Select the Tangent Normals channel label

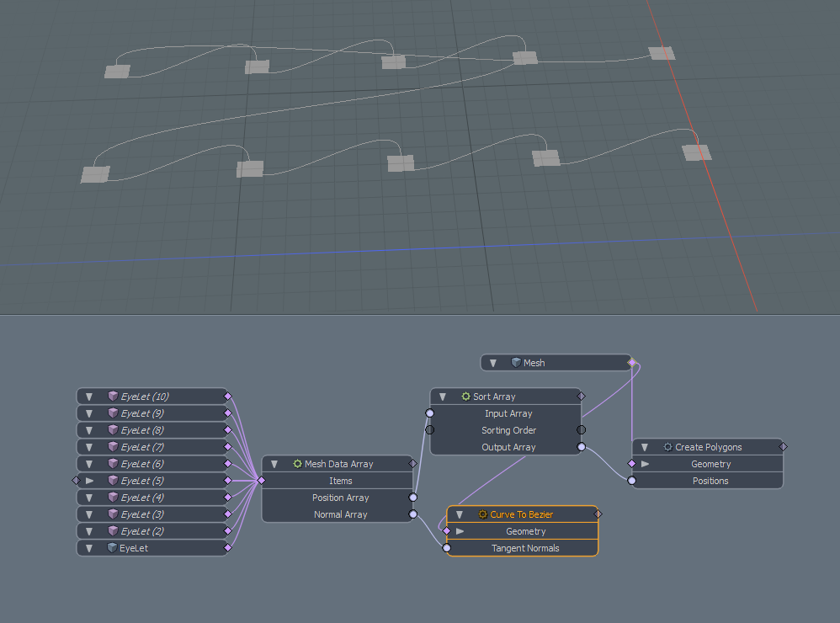pyautogui.click(x=525, y=548)
